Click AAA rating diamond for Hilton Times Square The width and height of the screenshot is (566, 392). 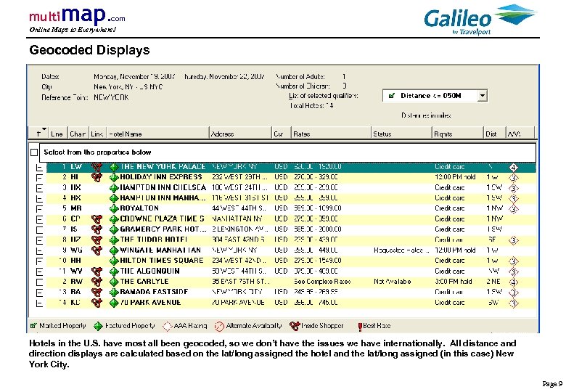coord(513,261)
